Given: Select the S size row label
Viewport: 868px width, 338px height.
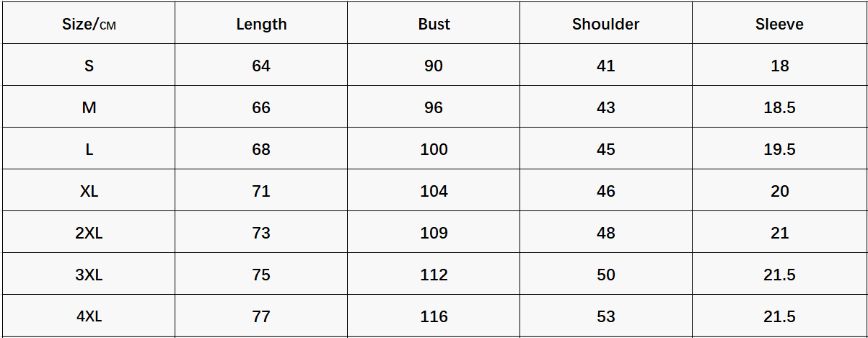Looking at the screenshot, I should point(89,66).
